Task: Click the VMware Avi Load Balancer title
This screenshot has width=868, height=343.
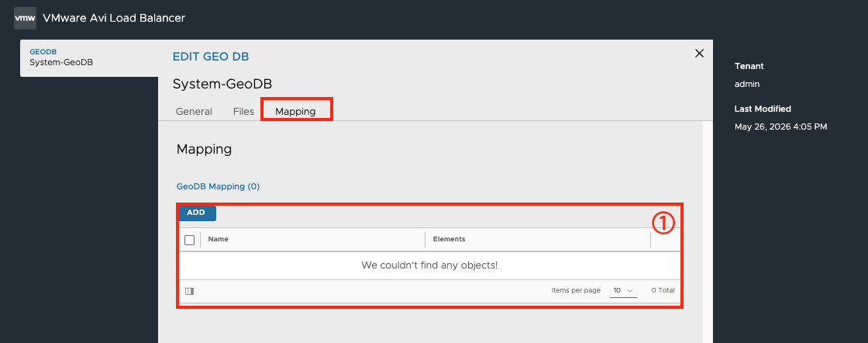Action: 114,18
